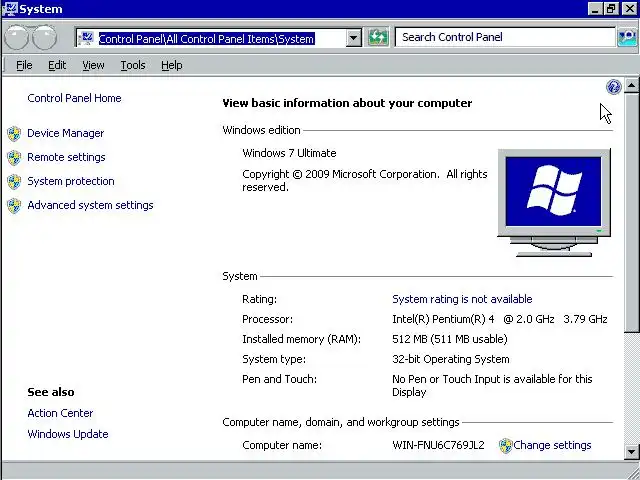Click the scrollbar up arrow
The width and height of the screenshot is (640, 480).
coord(631,85)
